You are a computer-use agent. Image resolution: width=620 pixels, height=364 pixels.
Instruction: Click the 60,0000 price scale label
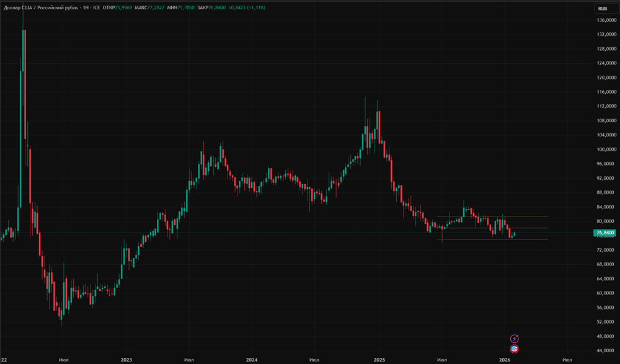(606, 293)
